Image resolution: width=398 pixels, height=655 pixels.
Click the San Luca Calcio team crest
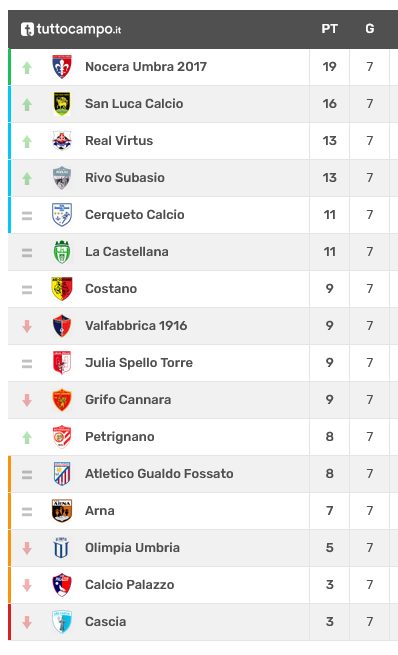[x=62, y=104]
